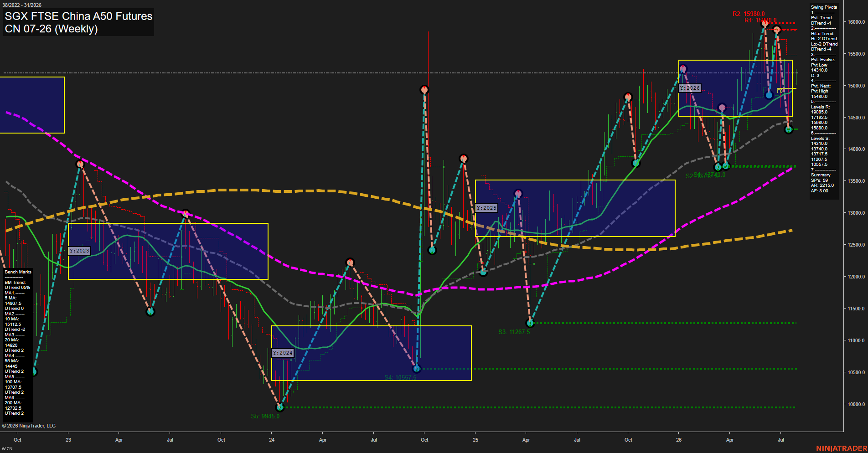
Task: Click the swing low pivot dot starting the S4 line
Action: (x=416, y=368)
